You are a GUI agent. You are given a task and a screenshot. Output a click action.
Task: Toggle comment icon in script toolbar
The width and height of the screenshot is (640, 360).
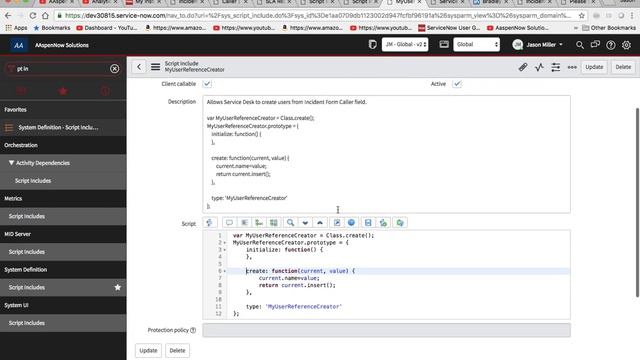[229, 222]
